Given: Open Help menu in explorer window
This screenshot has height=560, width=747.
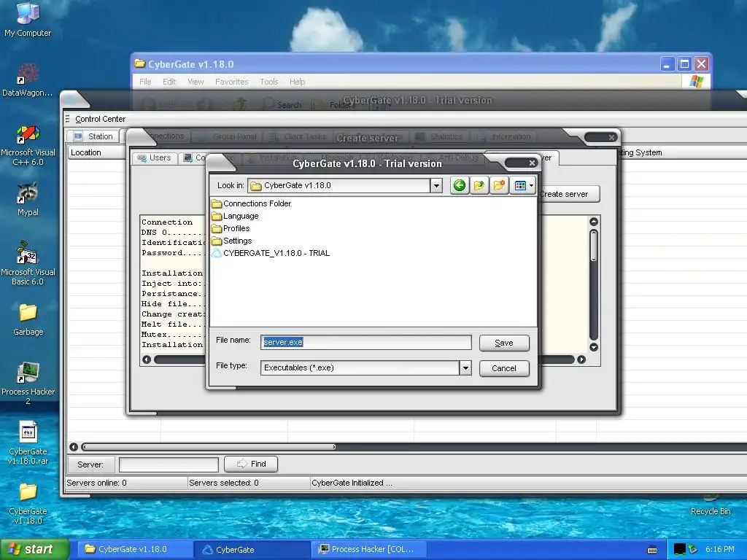Looking at the screenshot, I should 298,82.
